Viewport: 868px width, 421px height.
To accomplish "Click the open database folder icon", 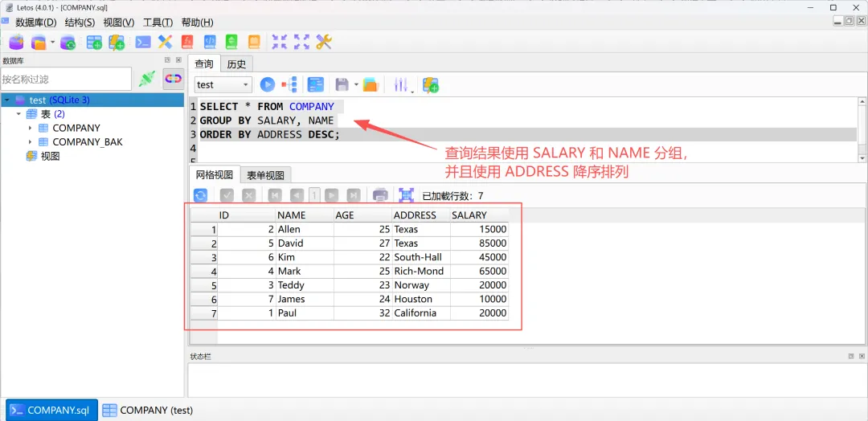I will pos(39,42).
